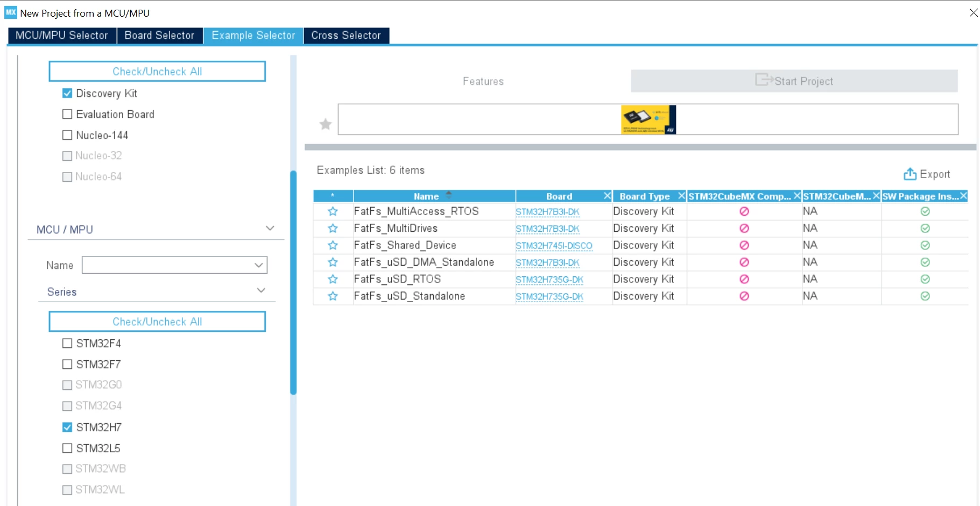Open STM32H735G-DK link for FatFs_uSD_Standalone

(x=549, y=297)
